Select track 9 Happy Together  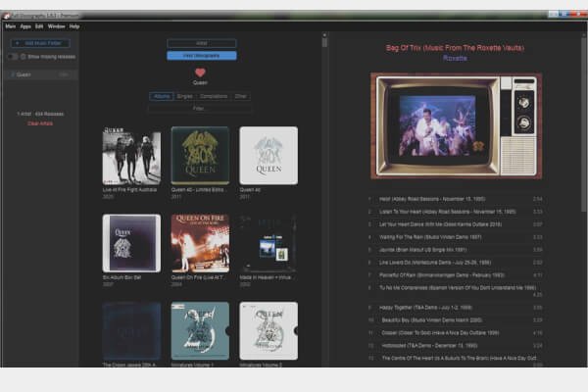[x=456, y=308]
